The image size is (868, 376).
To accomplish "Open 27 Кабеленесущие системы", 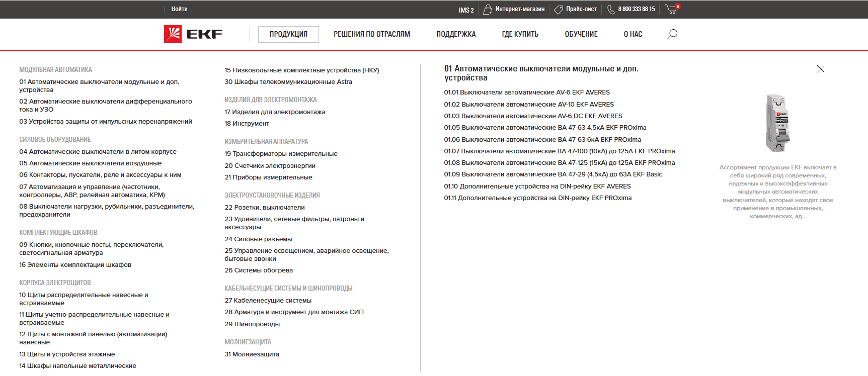I will tap(268, 301).
